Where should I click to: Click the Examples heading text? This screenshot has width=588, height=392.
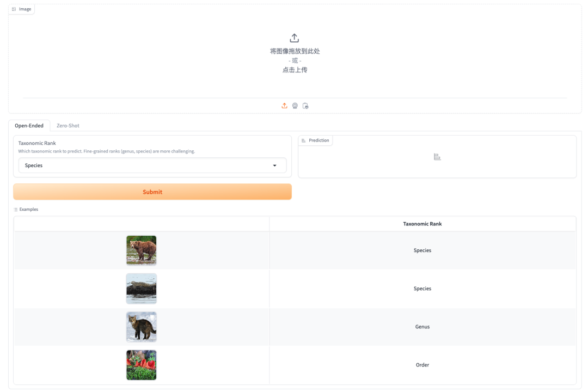point(28,209)
